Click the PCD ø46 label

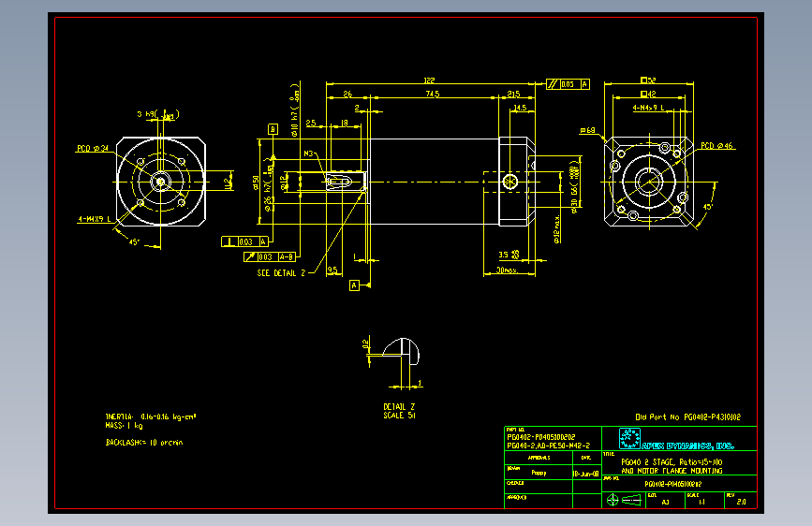click(716, 146)
